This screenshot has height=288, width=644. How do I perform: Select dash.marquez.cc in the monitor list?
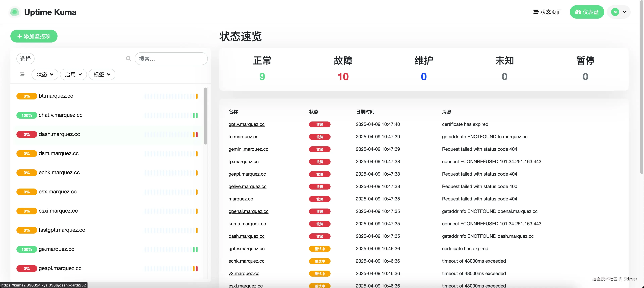(x=59, y=134)
